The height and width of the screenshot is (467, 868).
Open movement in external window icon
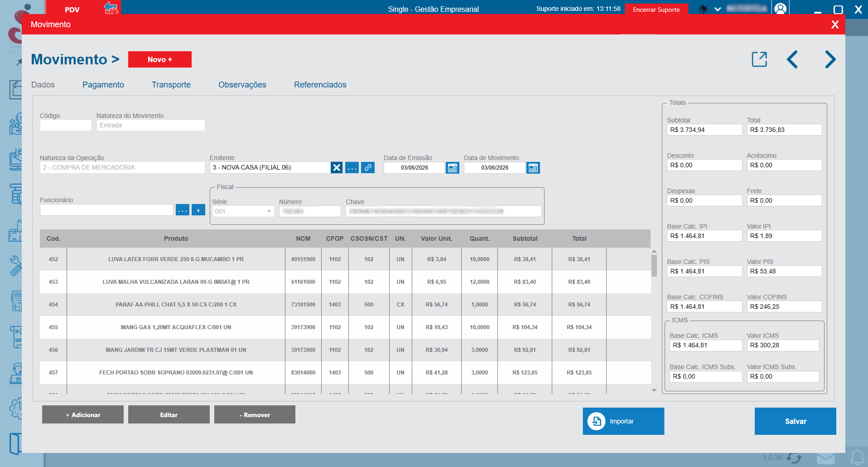pyautogui.click(x=759, y=59)
